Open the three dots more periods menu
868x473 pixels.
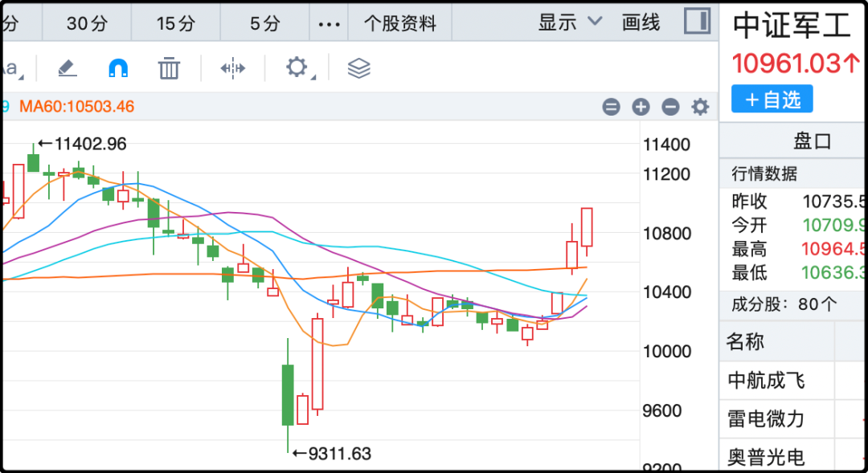330,23
